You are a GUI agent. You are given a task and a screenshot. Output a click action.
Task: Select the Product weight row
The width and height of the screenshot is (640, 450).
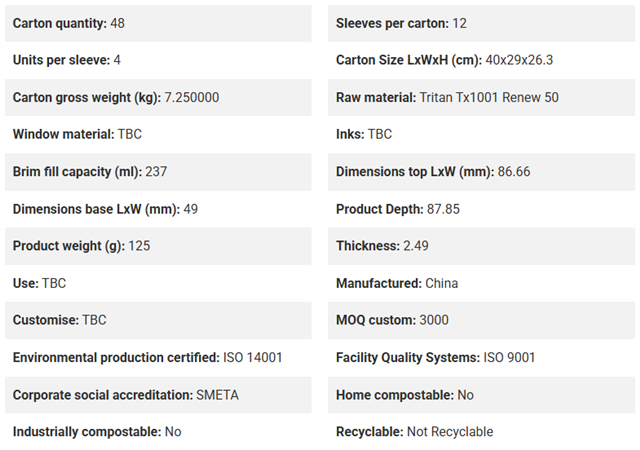158,246
